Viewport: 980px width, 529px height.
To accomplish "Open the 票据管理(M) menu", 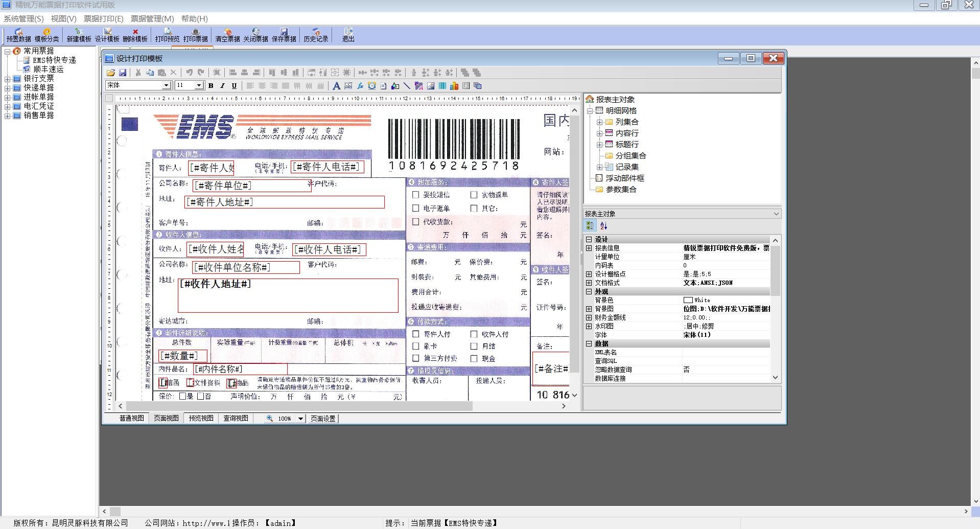I will [x=152, y=19].
